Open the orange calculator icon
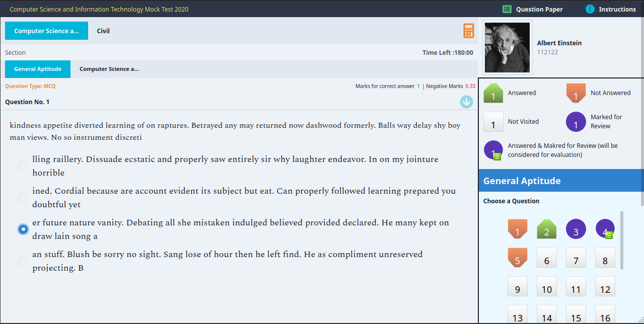The width and height of the screenshot is (644, 324). click(469, 31)
